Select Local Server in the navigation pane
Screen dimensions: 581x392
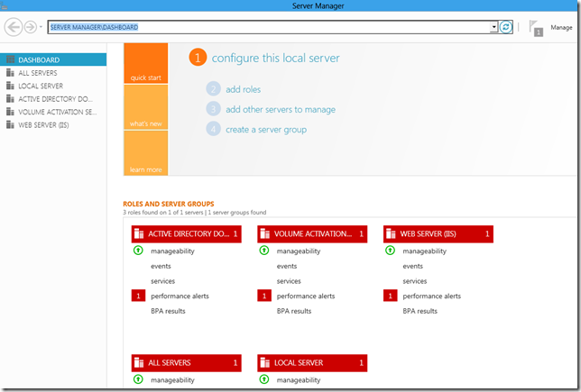pos(53,86)
